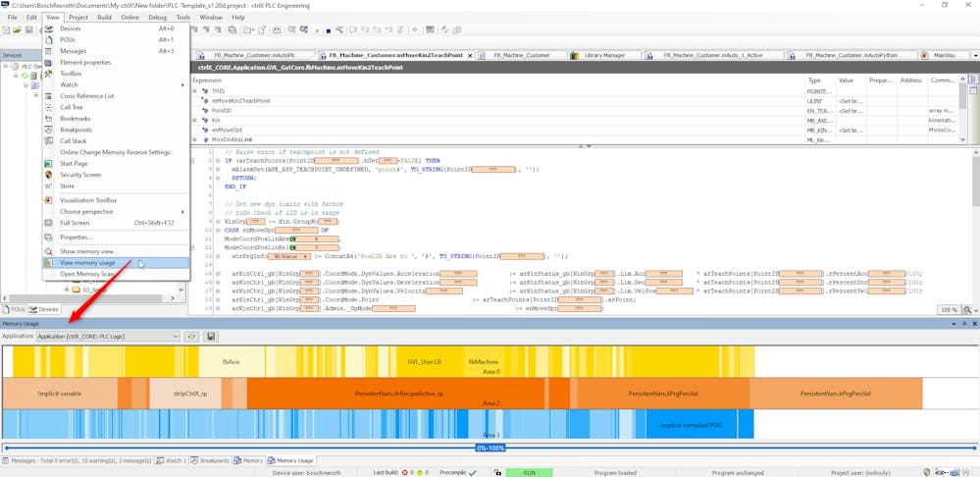Image resolution: width=980 pixels, height=477 pixels.
Task: Open the Application combo box in Memory Usage
Action: [x=108, y=337]
